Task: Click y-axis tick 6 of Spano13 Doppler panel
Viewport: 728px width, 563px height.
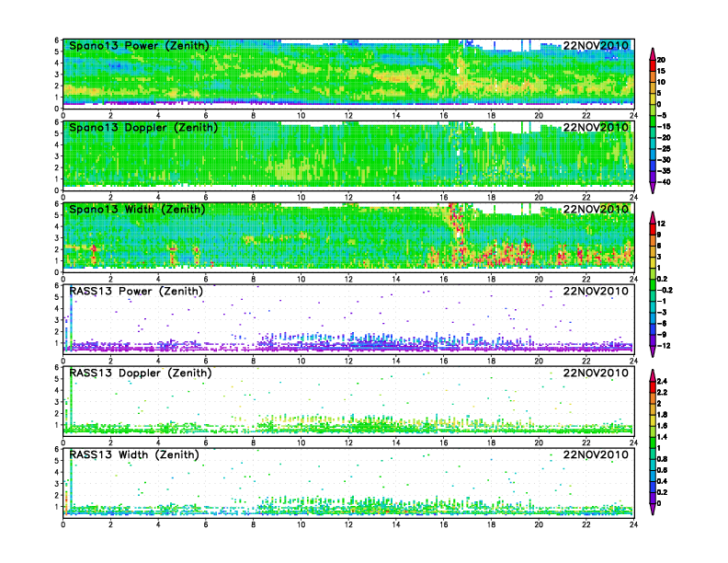Action: point(57,121)
